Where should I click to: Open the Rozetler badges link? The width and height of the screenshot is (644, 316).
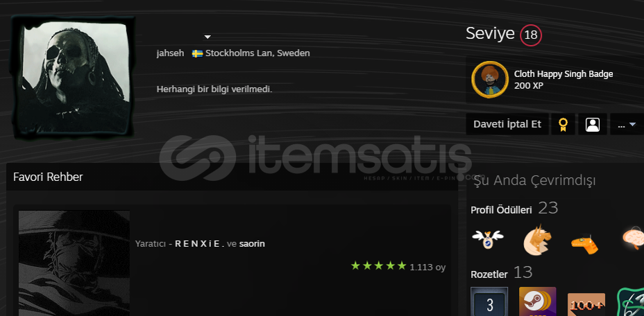coord(489,274)
